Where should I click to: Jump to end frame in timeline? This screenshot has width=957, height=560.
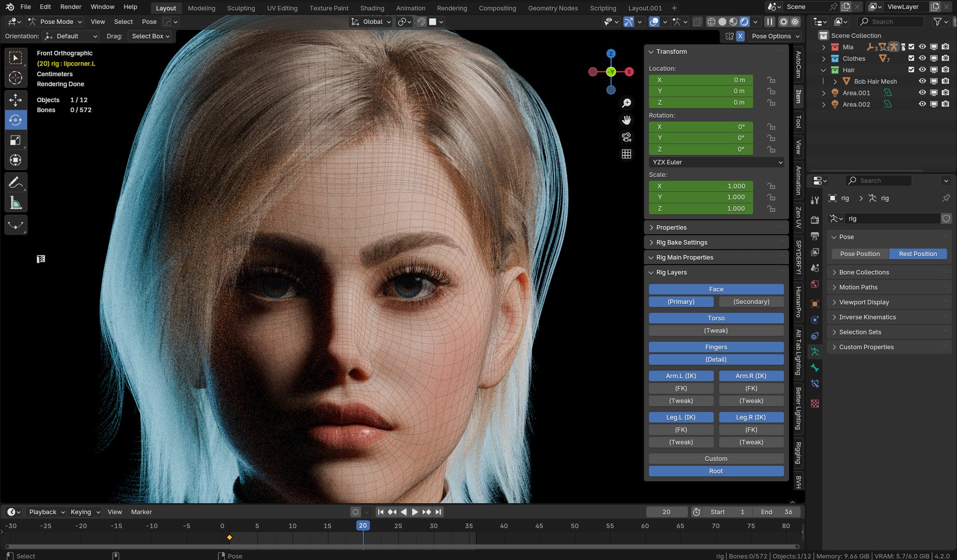coord(438,512)
